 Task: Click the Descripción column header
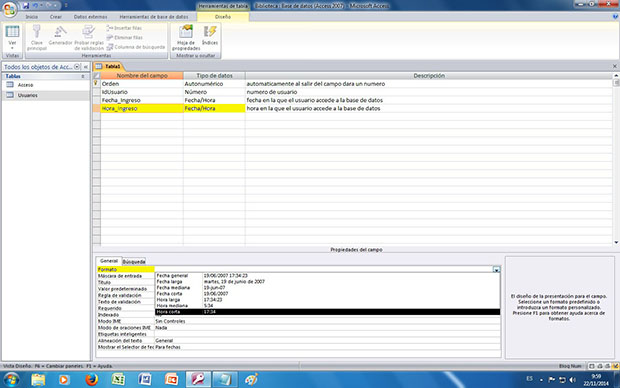tap(429, 76)
